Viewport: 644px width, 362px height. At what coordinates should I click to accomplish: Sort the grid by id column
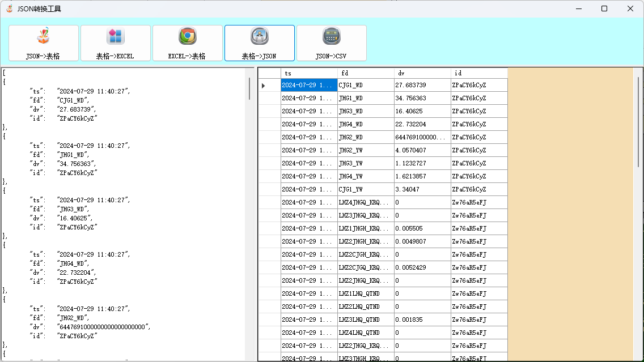point(479,73)
